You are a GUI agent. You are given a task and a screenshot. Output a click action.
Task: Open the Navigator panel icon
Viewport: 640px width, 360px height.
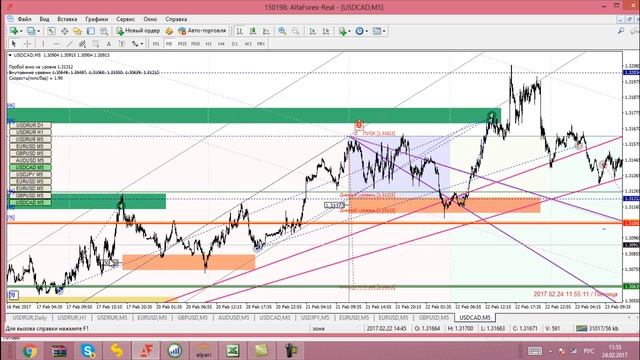click(x=77, y=31)
